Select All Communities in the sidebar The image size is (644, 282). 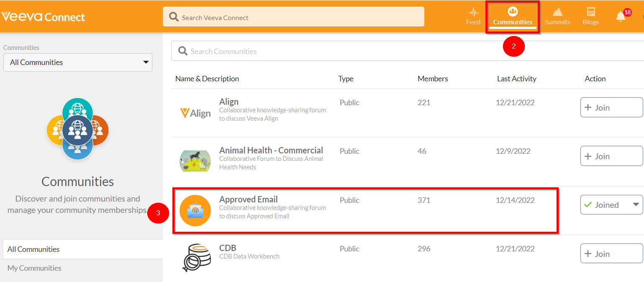[33, 249]
